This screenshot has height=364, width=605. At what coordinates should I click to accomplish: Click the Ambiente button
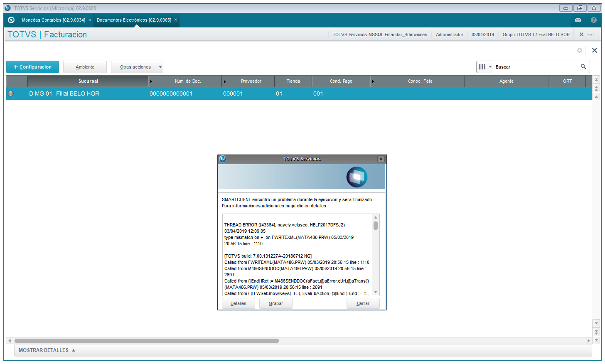[85, 67]
